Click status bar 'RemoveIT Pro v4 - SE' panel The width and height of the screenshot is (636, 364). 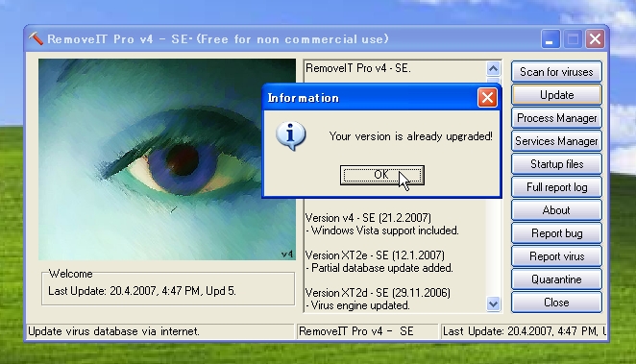coord(368,331)
